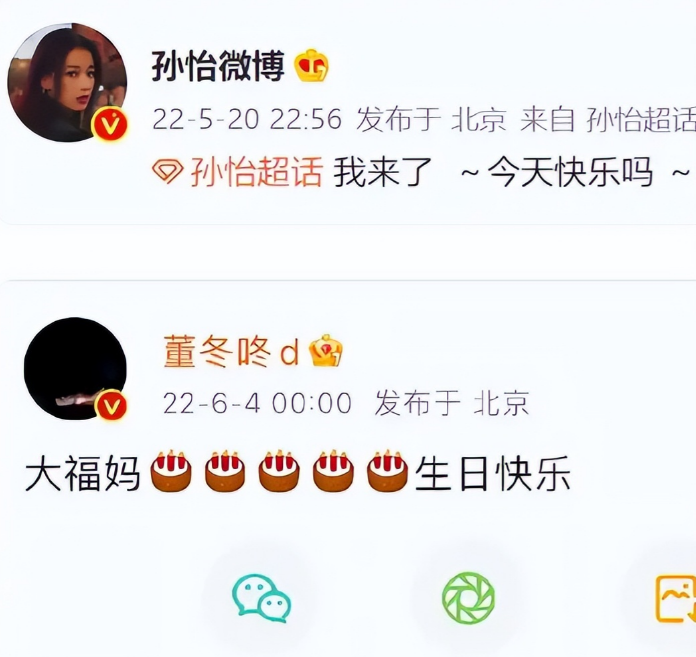The height and width of the screenshot is (657, 696).
Task: Tap the orange save-image icon
Action: [x=676, y=598]
